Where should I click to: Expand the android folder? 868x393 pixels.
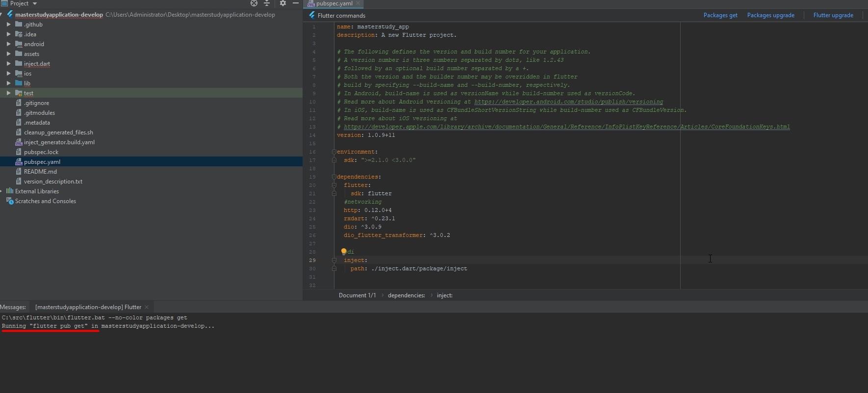coord(9,44)
